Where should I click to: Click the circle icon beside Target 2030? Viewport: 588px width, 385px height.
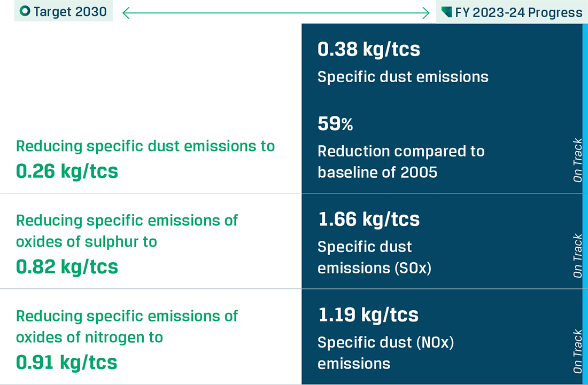[x=25, y=11]
